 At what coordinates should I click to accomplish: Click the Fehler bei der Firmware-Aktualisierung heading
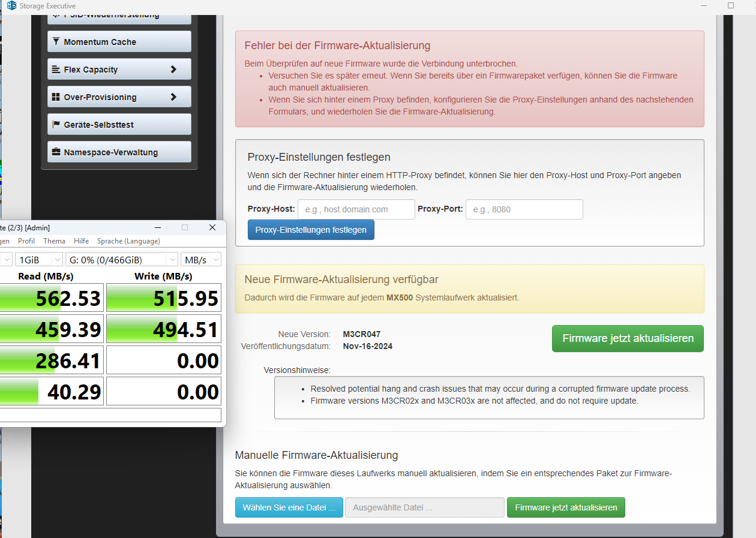pyautogui.click(x=337, y=46)
